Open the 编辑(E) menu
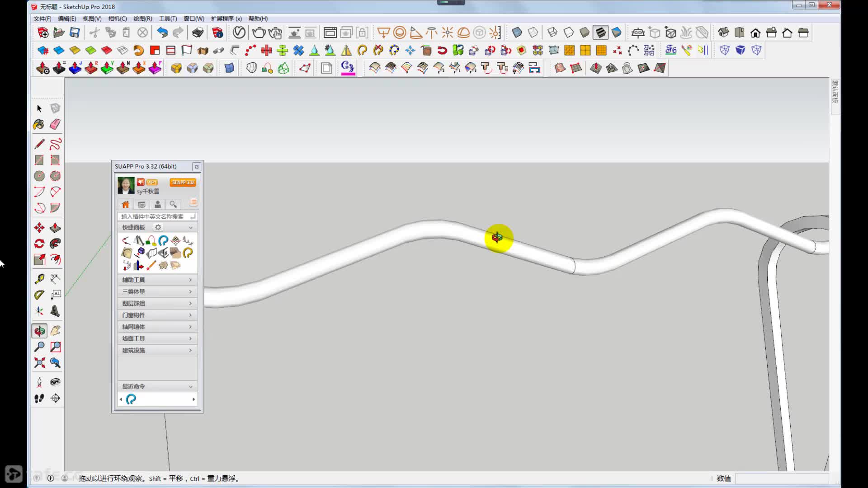Image resolution: width=868 pixels, height=488 pixels. (x=67, y=19)
